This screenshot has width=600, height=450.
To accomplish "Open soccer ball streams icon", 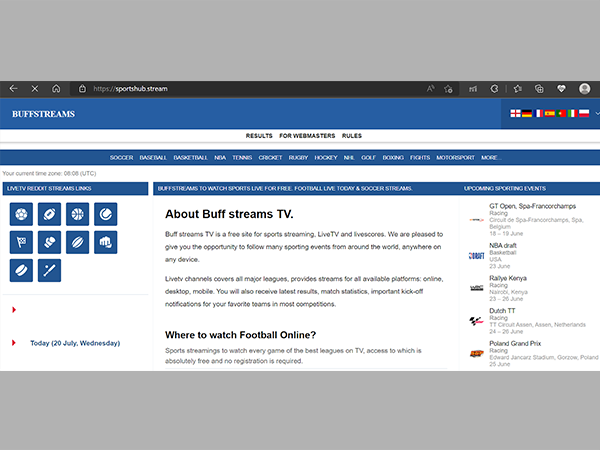I will (21, 214).
